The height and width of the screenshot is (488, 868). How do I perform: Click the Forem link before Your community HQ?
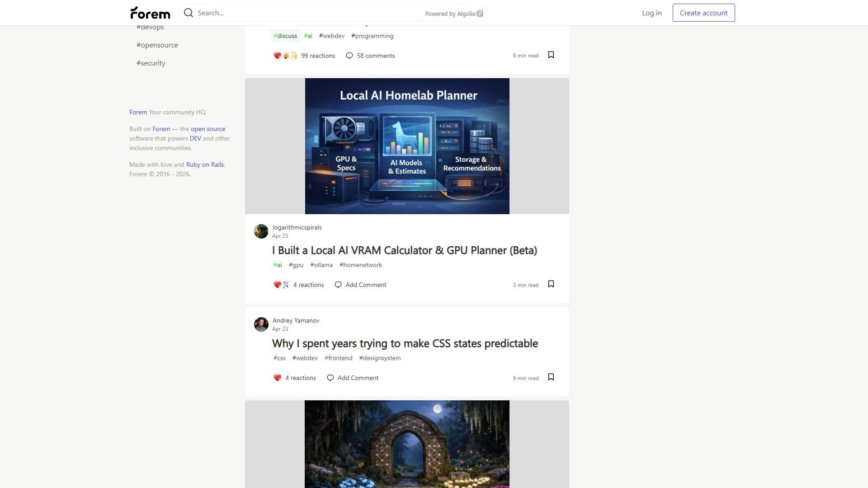tap(138, 112)
